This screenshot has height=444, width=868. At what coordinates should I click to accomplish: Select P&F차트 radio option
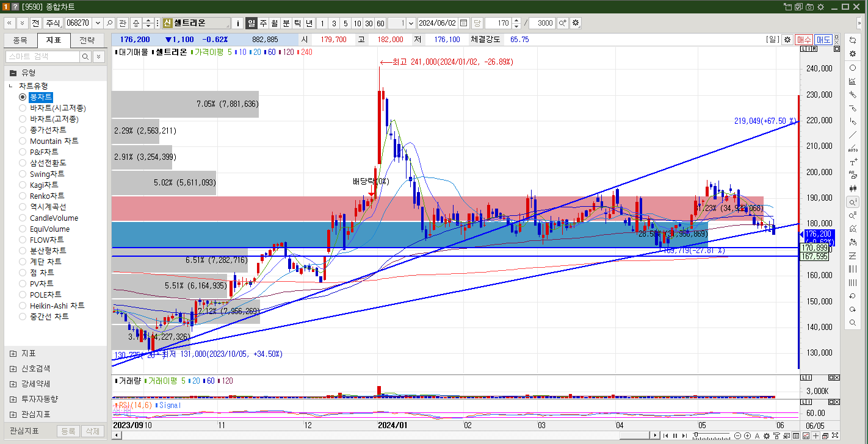pyautogui.click(x=23, y=152)
